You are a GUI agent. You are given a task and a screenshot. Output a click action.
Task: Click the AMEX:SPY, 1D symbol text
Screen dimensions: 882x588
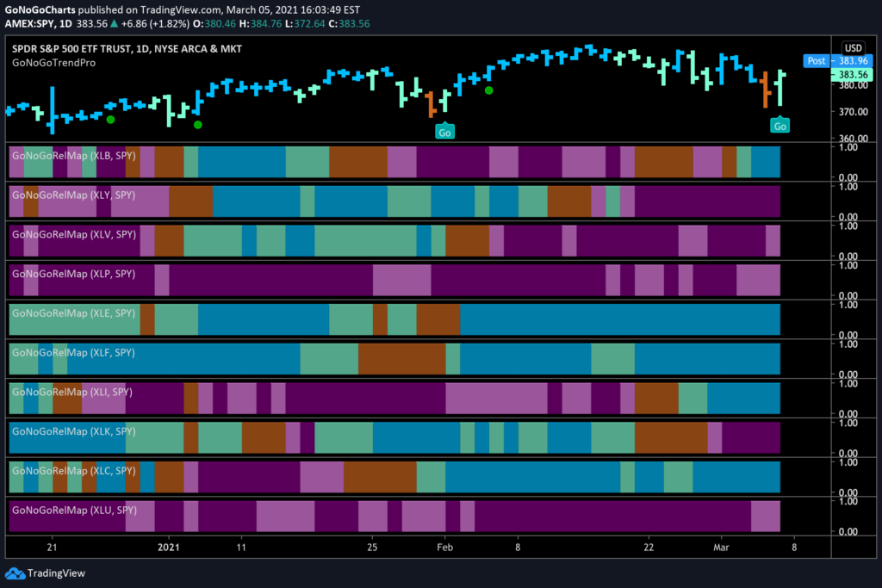point(38,23)
